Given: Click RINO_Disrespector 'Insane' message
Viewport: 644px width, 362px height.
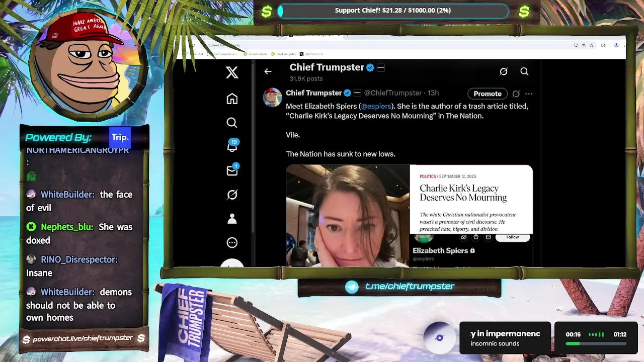Looking at the screenshot, I should (72, 266).
